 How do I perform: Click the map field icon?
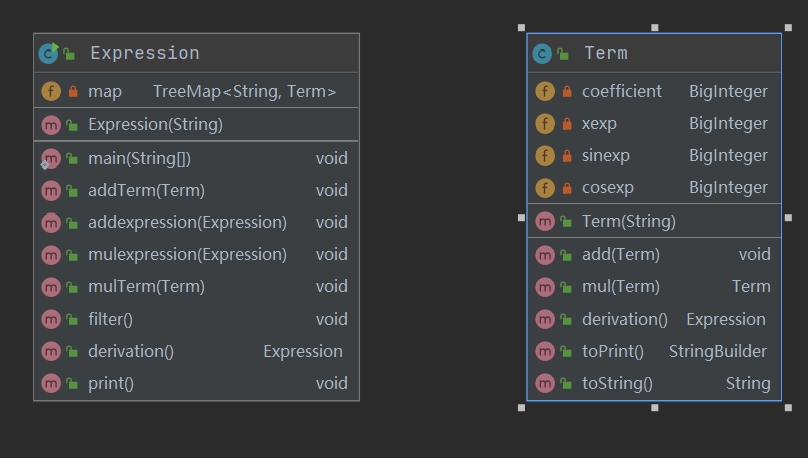(51, 92)
